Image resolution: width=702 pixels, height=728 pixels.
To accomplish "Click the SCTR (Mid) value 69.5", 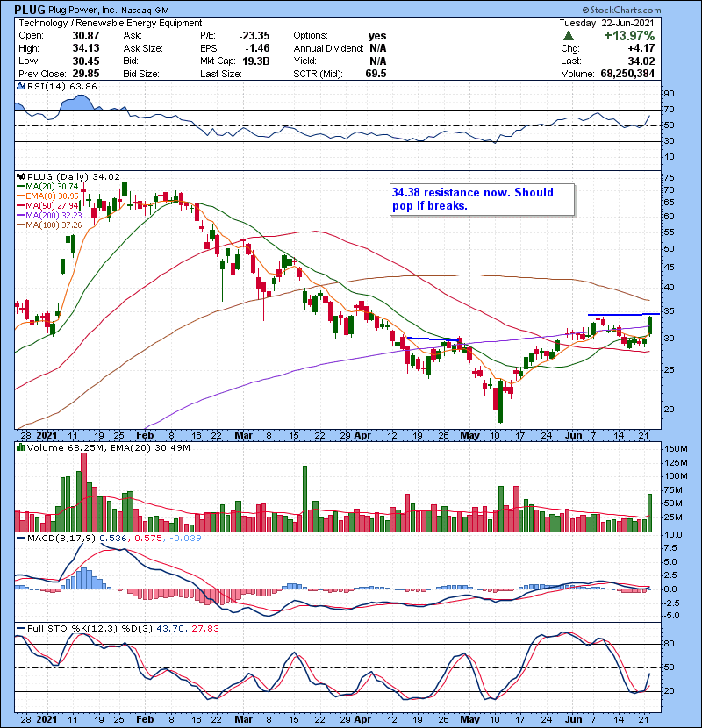I will point(376,74).
